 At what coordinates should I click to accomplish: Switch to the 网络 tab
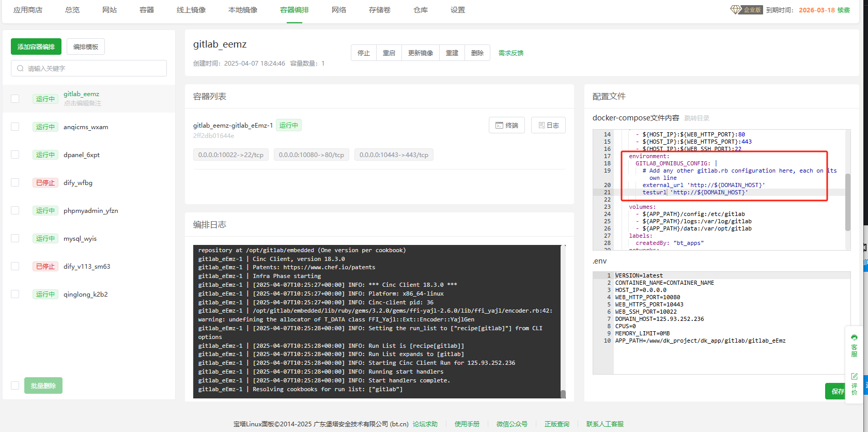coord(339,10)
